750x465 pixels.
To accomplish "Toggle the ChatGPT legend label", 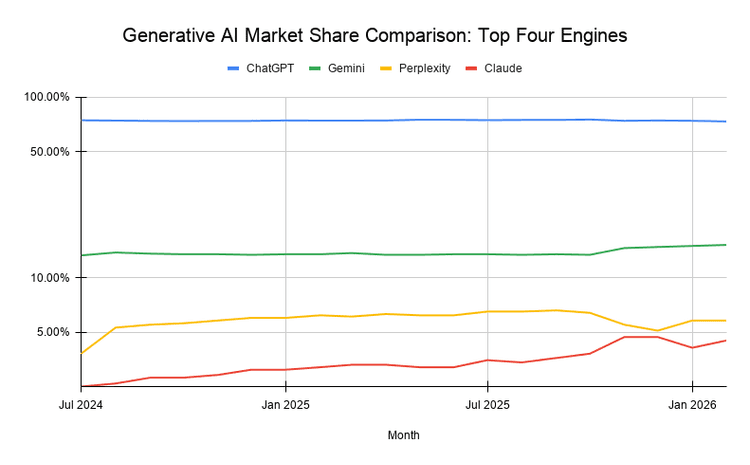I will [x=268, y=68].
